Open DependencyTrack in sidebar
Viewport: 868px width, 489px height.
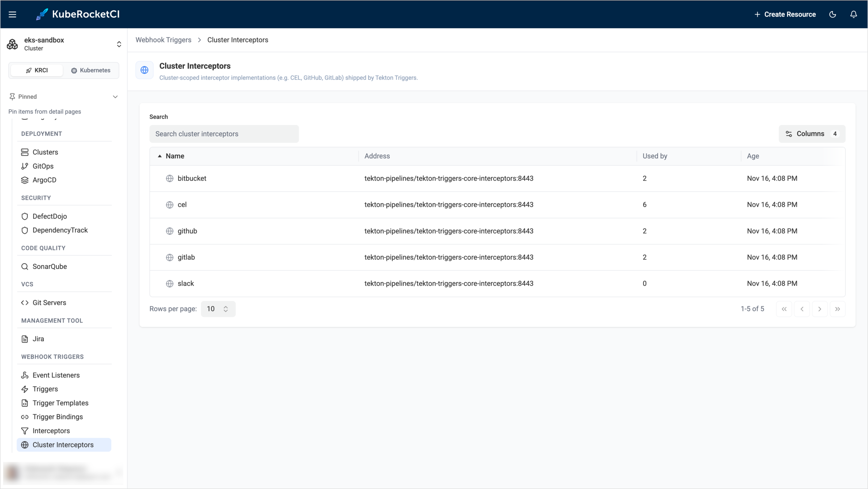[60, 230]
